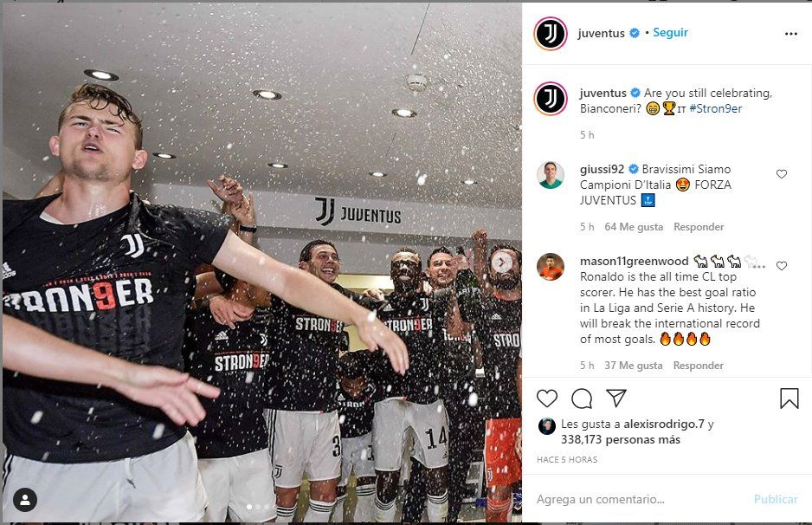Open the #Stron9er hashtag link
Screen dimensions: 812x525
tap(715, 109)
